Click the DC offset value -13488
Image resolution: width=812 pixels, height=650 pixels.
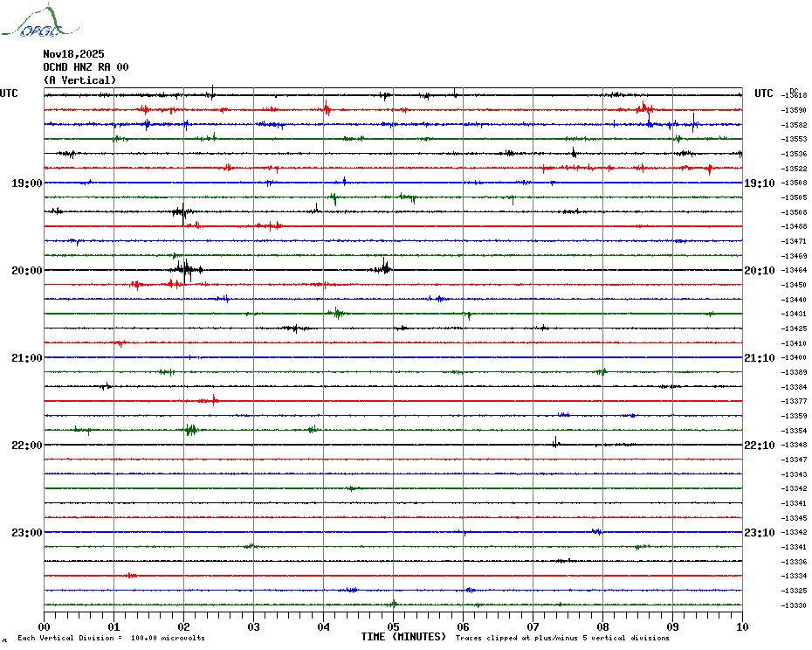794,226
